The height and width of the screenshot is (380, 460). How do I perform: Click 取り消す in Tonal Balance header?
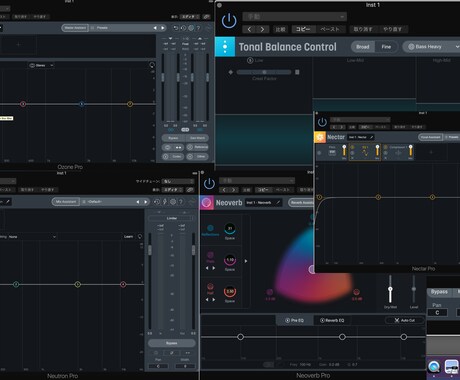[x=363, y=29]
